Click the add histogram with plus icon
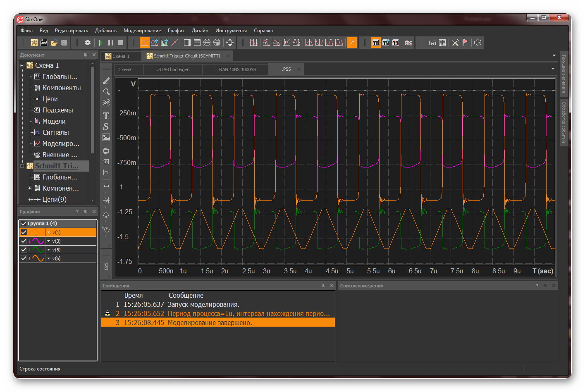Viewport: 585px width, 392px height. (165, 43)
